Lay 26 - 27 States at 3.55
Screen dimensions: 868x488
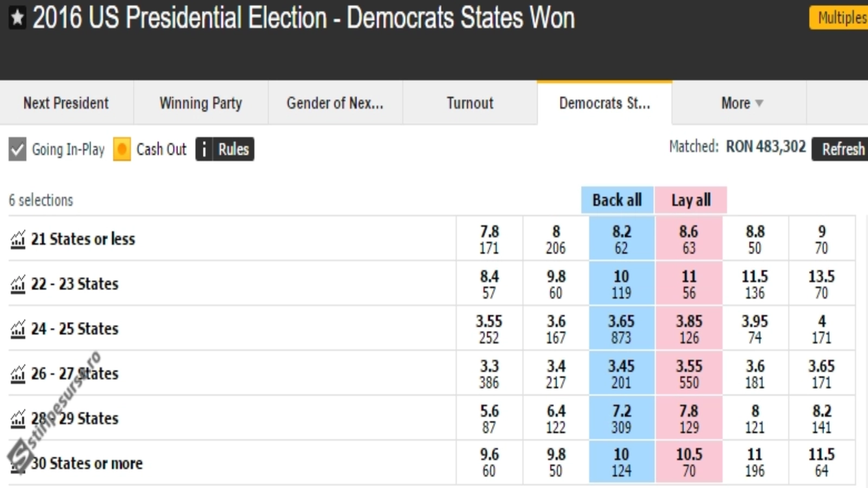(x=689, y=374)
